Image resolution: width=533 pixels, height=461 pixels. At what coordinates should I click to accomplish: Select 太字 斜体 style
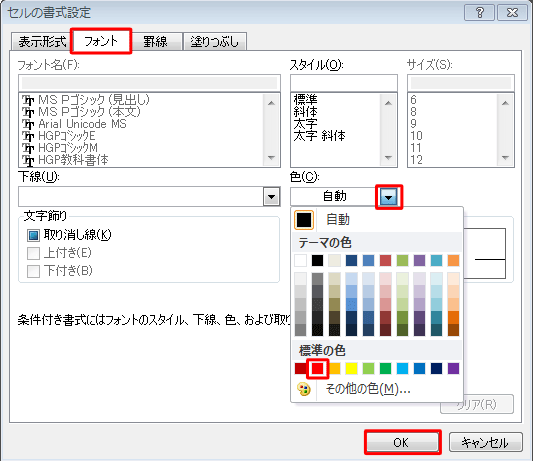[x=320, y=136]
